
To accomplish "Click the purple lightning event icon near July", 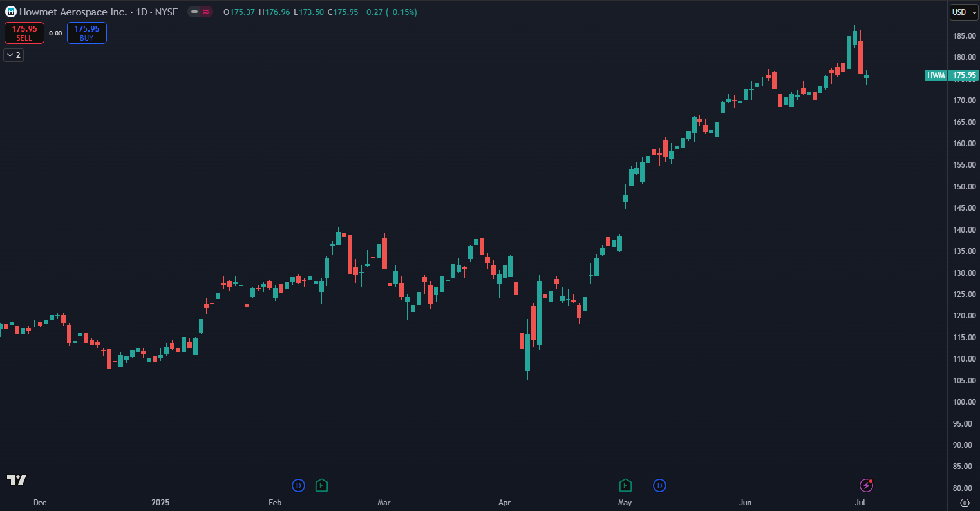I will [866, 485].
